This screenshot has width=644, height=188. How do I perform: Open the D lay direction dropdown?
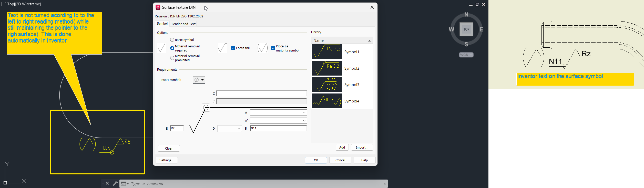tap(230, 128)
